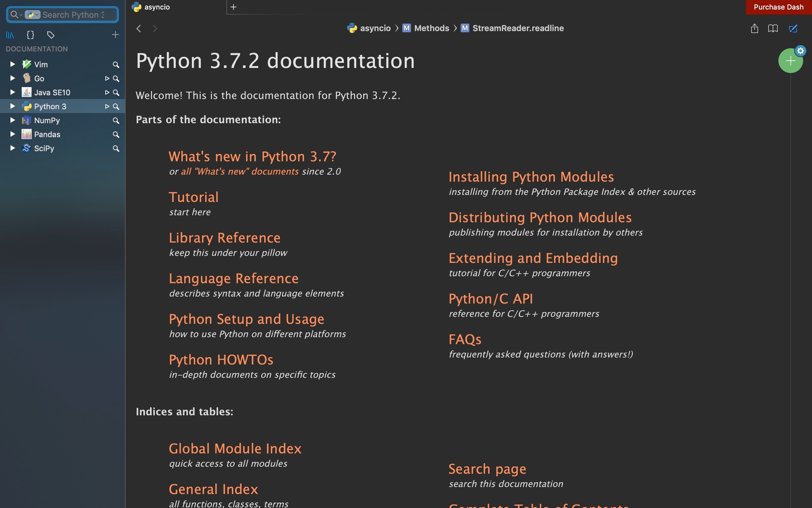Open a new tab with plus

tap(233, 7)
